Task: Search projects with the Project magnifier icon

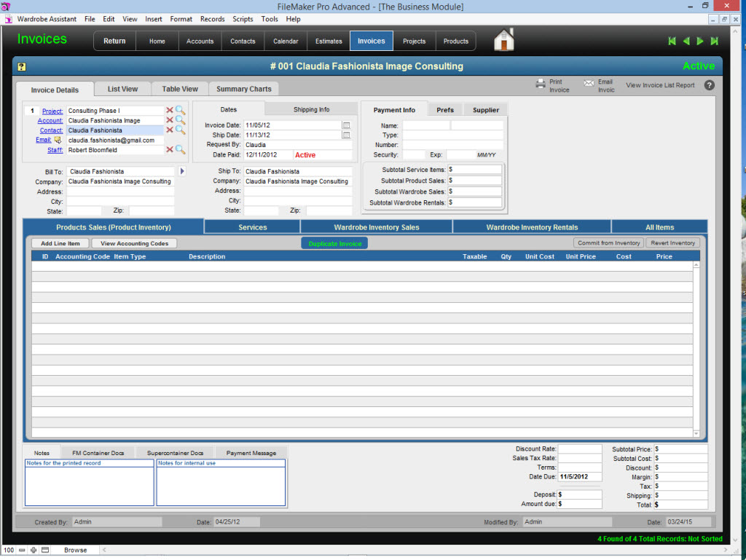Action: coord(180,110)
